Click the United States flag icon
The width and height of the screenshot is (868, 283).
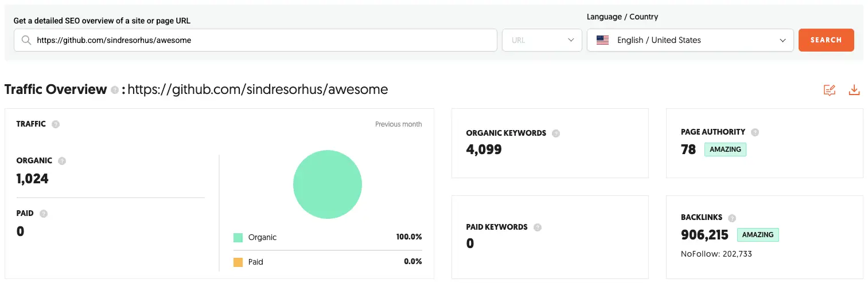pos(602,40)
